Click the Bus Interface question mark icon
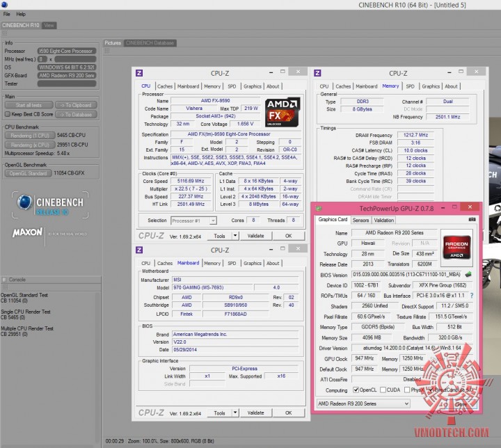Screen dimensions: 501x448 click(x=472, y=296)
